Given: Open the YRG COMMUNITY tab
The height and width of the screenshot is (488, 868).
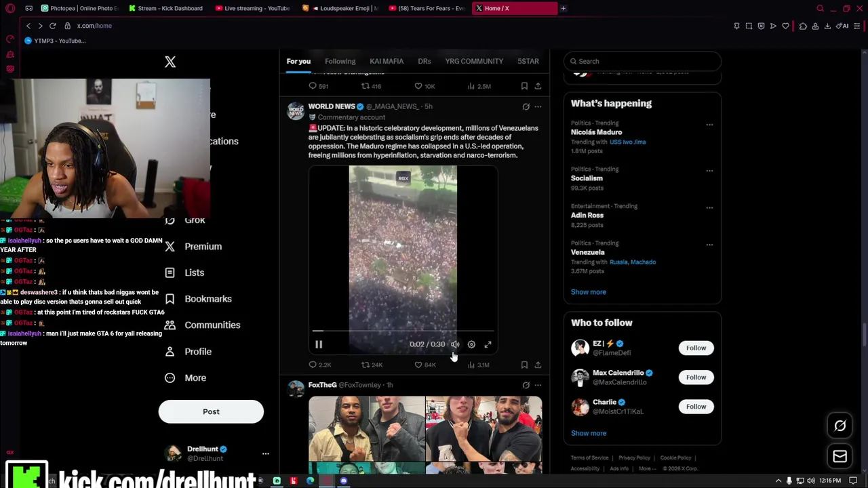Looking at the screenshot, I should pos(474,61).
